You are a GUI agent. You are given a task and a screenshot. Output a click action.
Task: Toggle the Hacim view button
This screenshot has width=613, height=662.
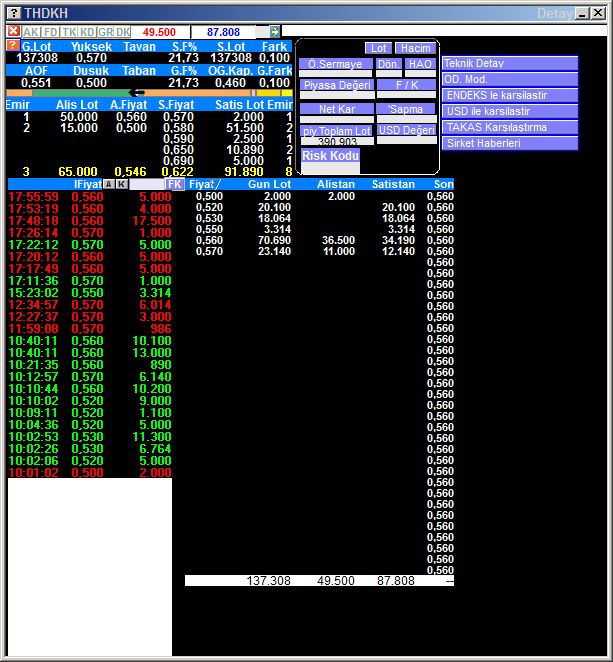coord(413,48)
